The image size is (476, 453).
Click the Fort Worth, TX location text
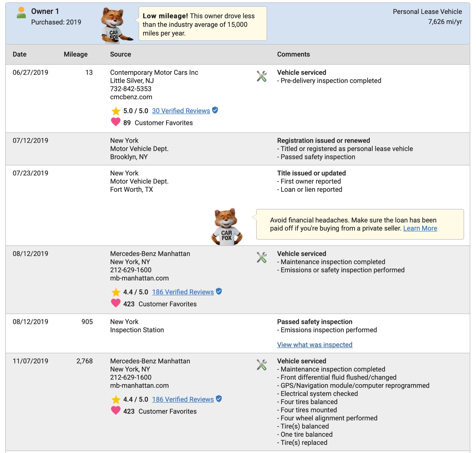click(x=132, y=189)
